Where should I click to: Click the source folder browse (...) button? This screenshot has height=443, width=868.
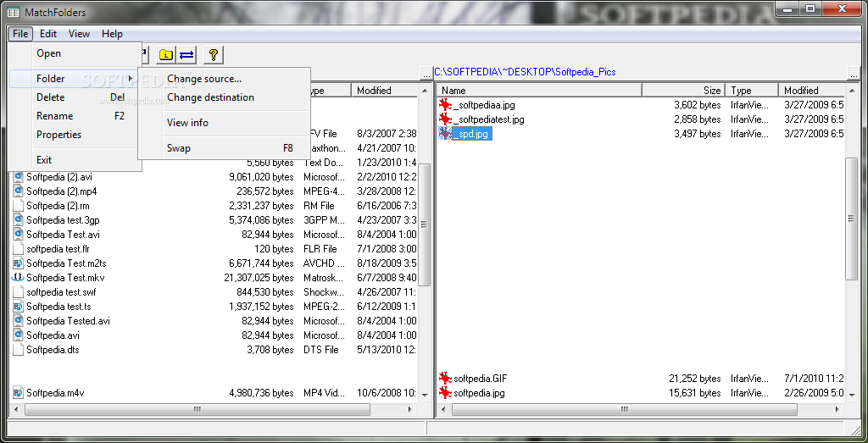point(426,73)
